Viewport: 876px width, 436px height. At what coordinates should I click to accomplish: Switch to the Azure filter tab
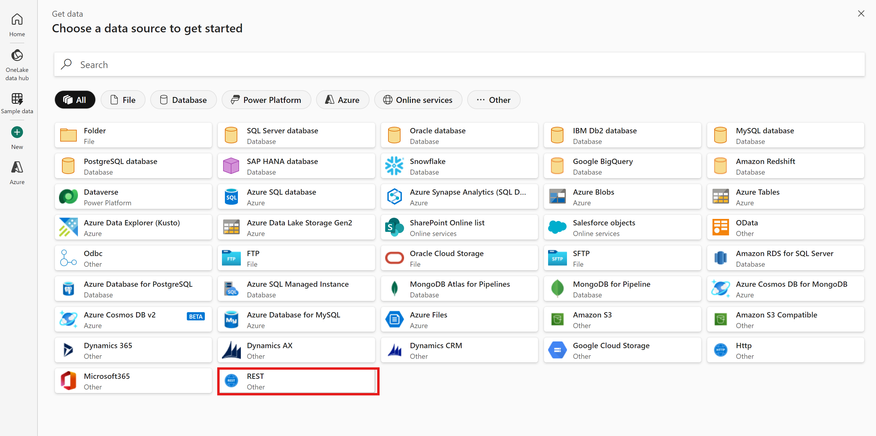coord(342,99)
